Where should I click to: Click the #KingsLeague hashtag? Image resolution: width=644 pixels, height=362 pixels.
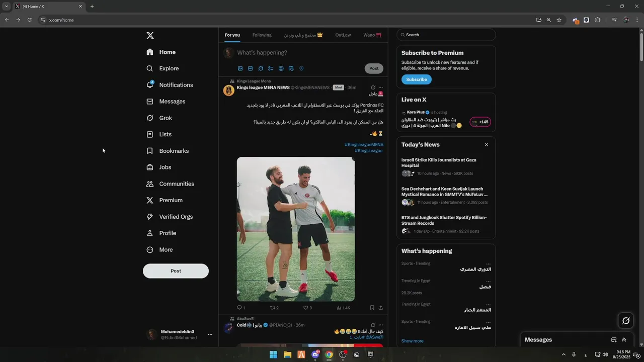point(368,151)
